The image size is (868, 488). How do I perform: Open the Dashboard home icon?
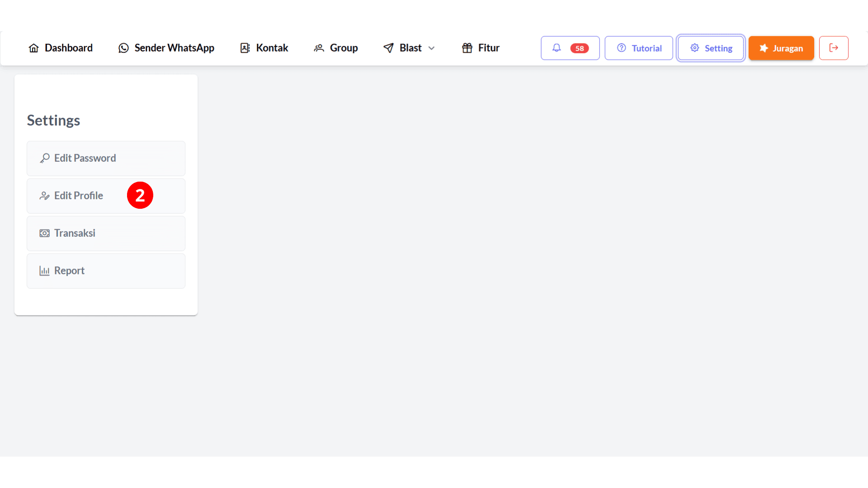click(33, 47)
